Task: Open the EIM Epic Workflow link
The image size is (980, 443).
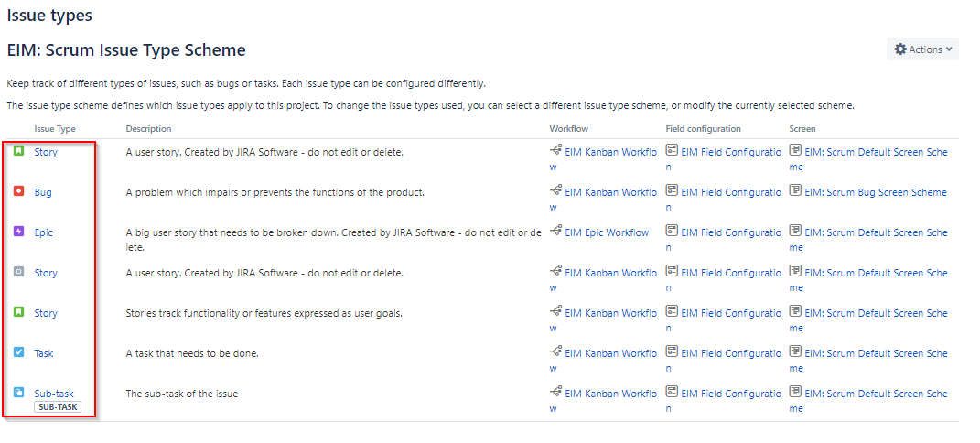Action: pos(607,232)
